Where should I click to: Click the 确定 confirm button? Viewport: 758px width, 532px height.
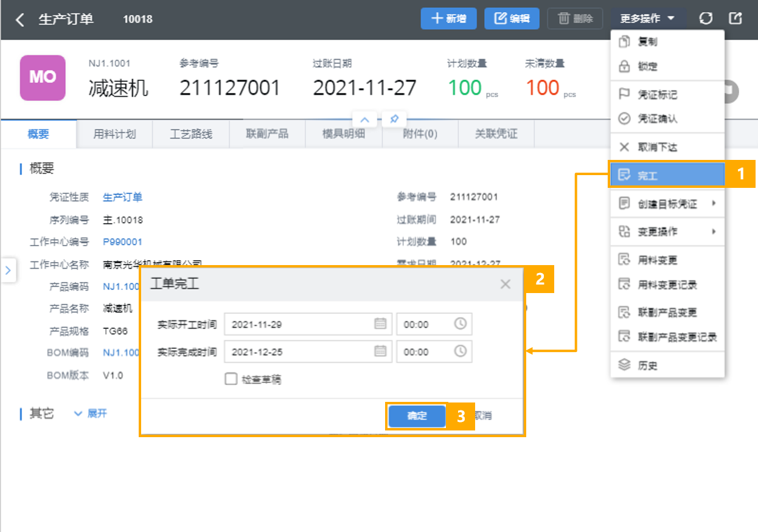point(417,416)
